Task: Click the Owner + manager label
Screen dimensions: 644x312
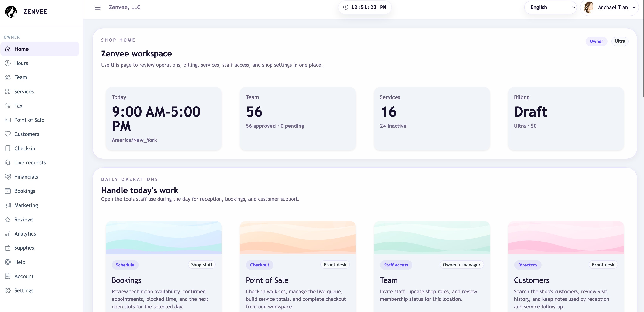Action: tap(461, 265)
